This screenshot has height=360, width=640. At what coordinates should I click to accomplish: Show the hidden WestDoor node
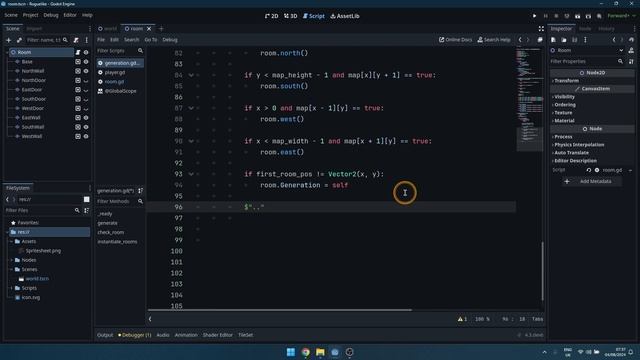tap(86, 109)
